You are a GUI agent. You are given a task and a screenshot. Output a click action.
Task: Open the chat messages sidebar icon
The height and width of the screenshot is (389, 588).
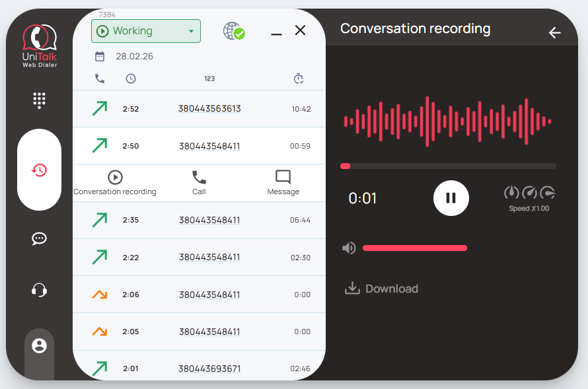click(39, 239)
